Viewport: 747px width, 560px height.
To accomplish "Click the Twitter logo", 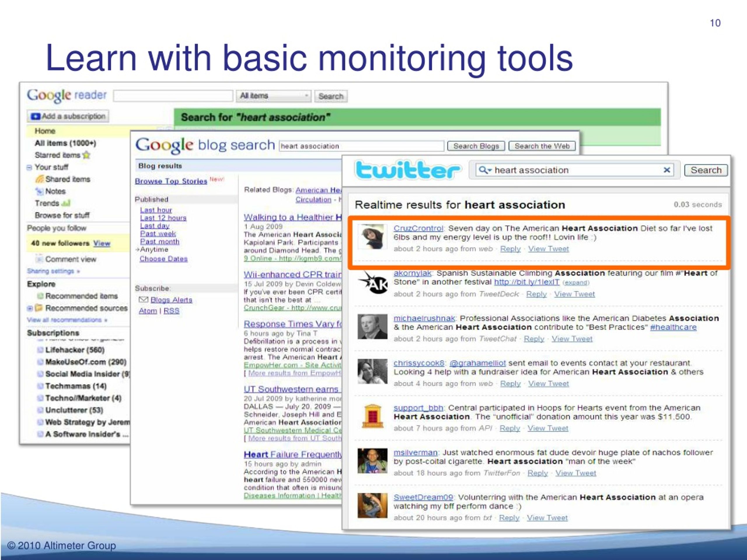I will (x=408, y=170).
